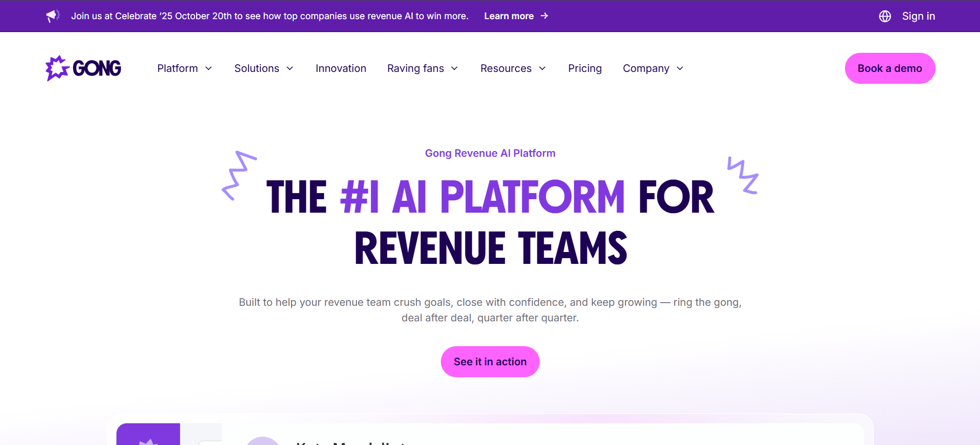The width and height of the screenshot is (980, 445).
Task: Open the Company menu
Action: point(646,68)
